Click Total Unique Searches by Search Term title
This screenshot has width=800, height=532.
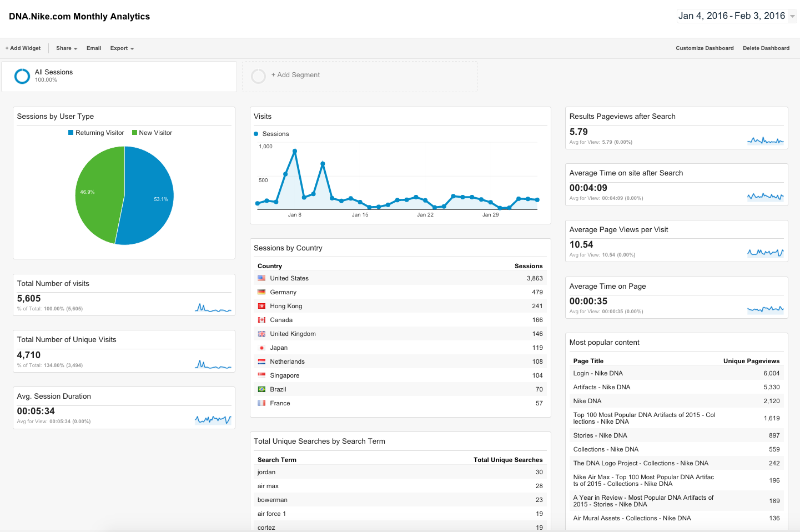coord(319,441)
